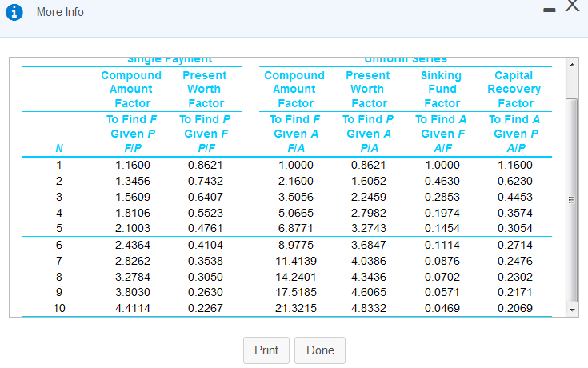Click the blue info icon beside More Info
Screen dimensions: 588x368
click(14, 12)
